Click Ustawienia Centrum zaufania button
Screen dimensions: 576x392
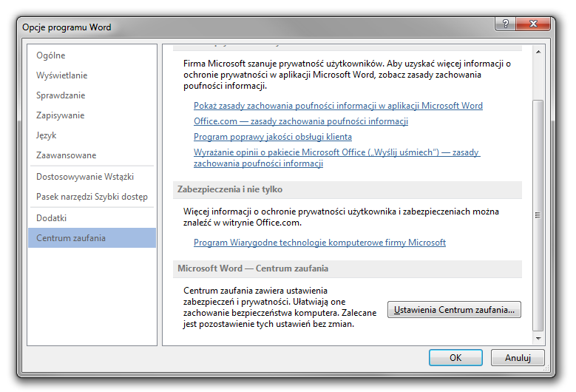tap(454, 310)
